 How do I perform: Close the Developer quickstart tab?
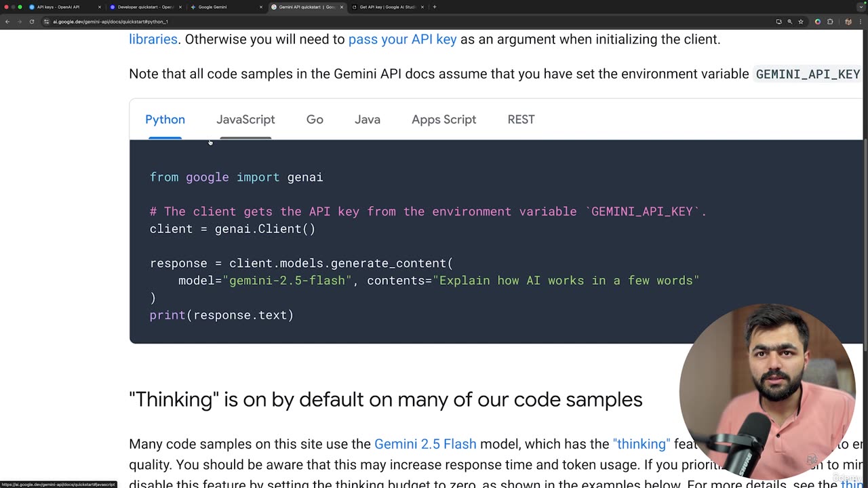tap(180, 7)
